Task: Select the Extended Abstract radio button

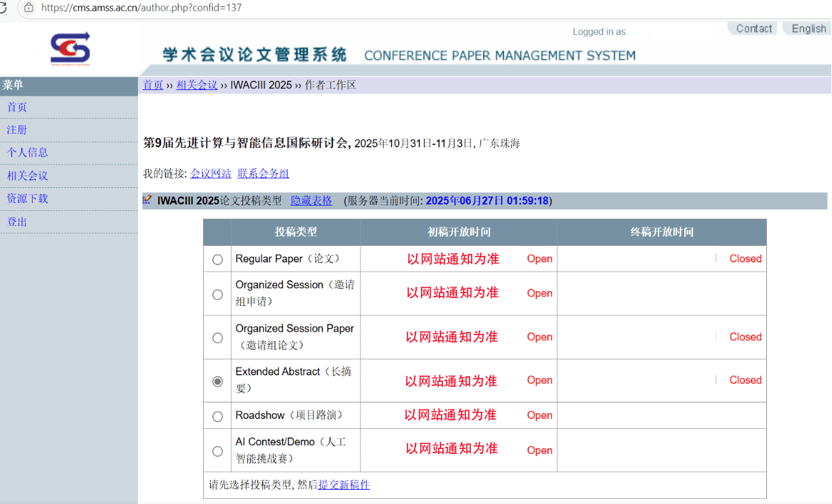Action: click(217, 381)
